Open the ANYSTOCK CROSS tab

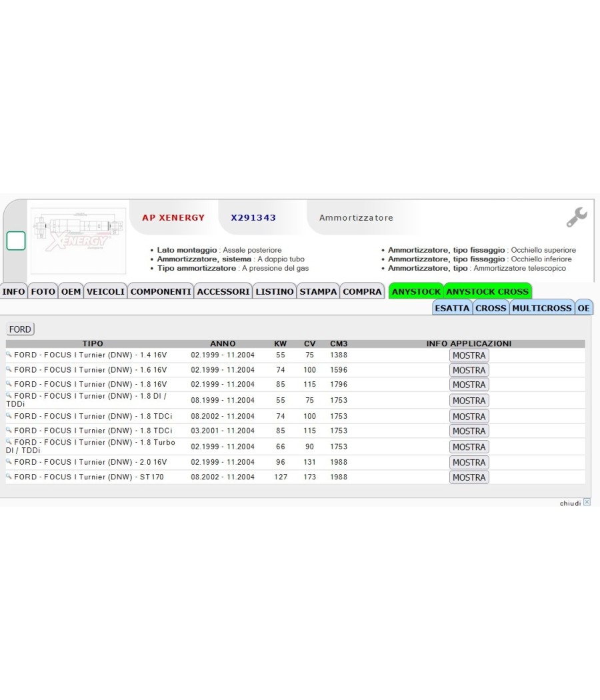487,291
